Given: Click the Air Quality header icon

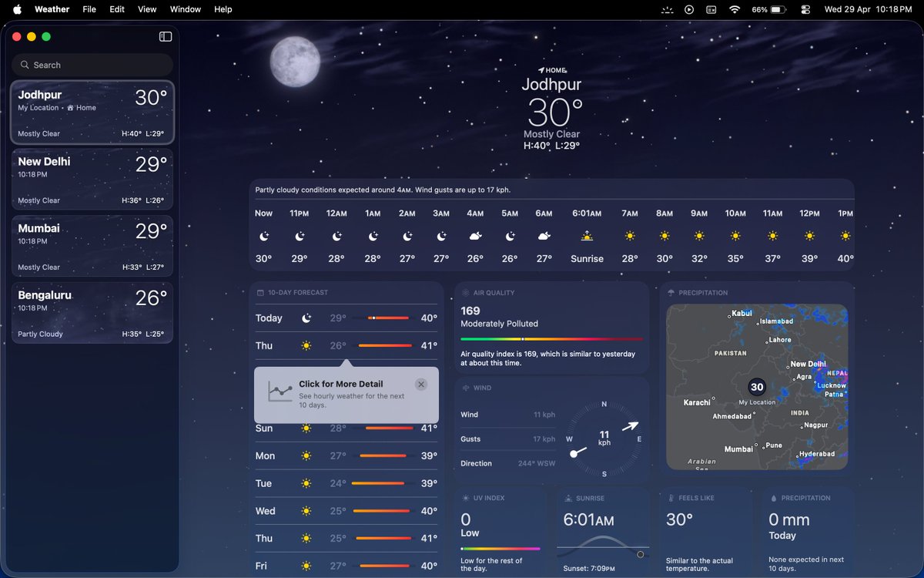Looking at the screenshot, I should [x=466, y=293].
